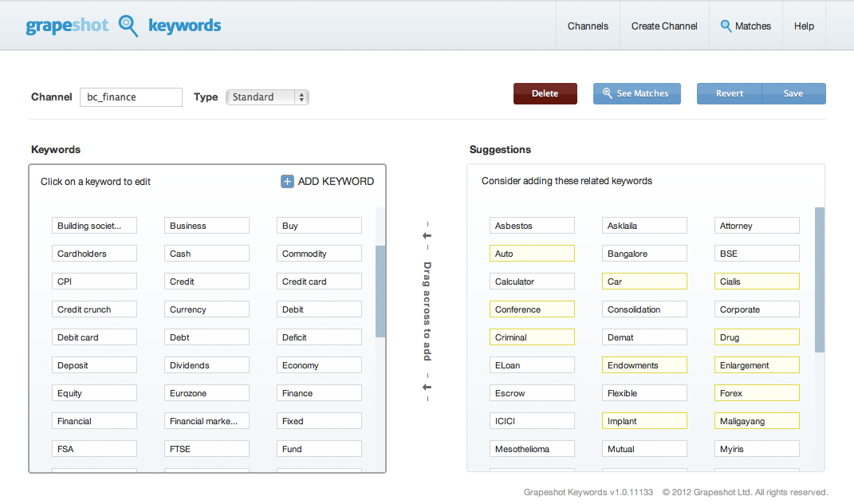The image size is (854, 504).
Task: Click the plus icon on ADD KEYWORD
Action: click(x=287, y=181)
